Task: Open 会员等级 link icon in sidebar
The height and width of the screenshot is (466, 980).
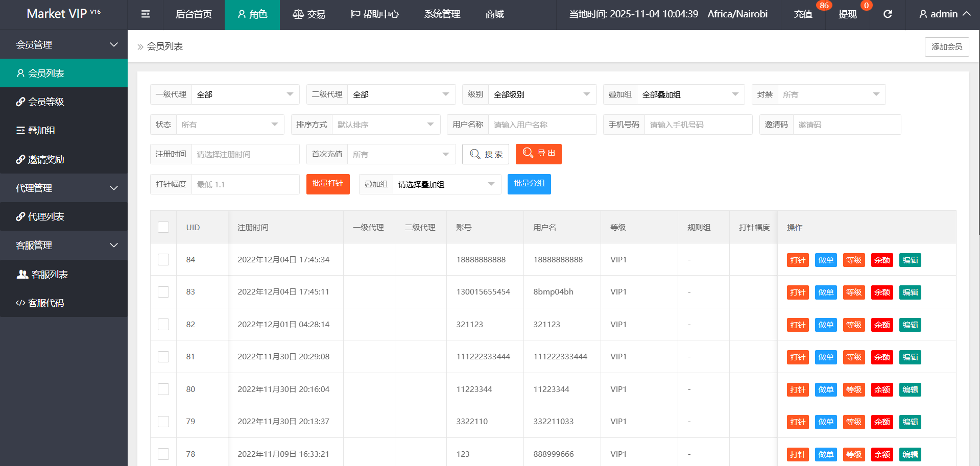Action: pos(20,102)
